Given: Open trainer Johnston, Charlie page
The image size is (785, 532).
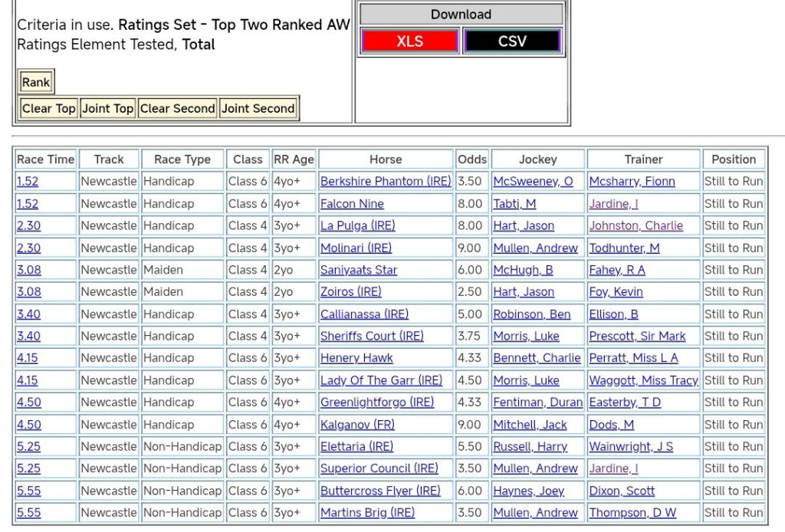Looking at the screenshot, I should click(636, 226).
